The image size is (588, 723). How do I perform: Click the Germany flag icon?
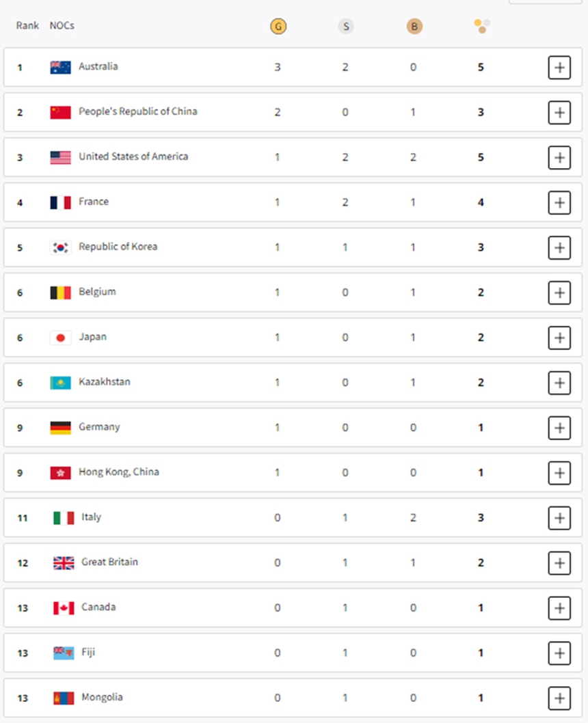pyautogui.click(x=60, y=427)
